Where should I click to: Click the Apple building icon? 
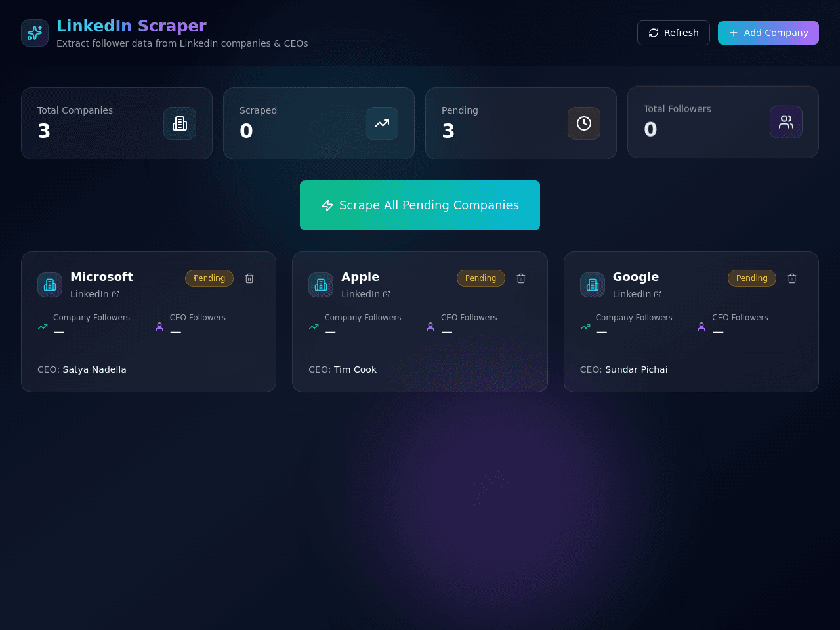point(321,285)
